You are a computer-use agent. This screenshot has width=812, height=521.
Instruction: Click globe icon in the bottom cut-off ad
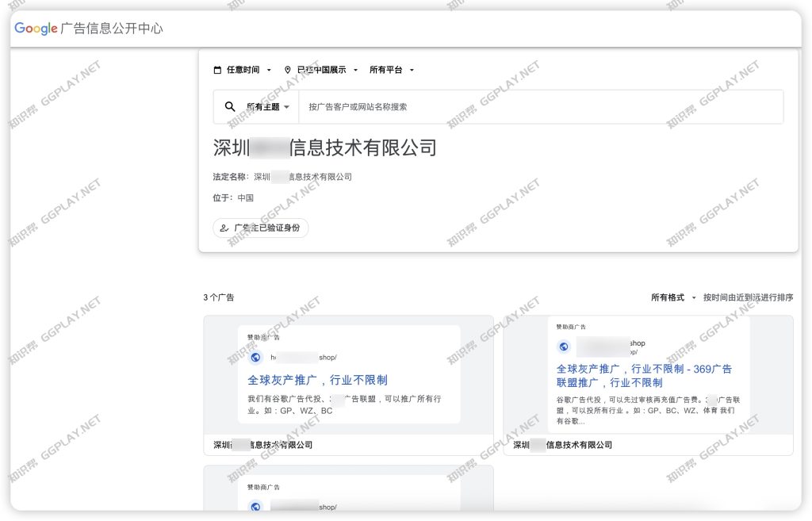click(x=256, y=507)
